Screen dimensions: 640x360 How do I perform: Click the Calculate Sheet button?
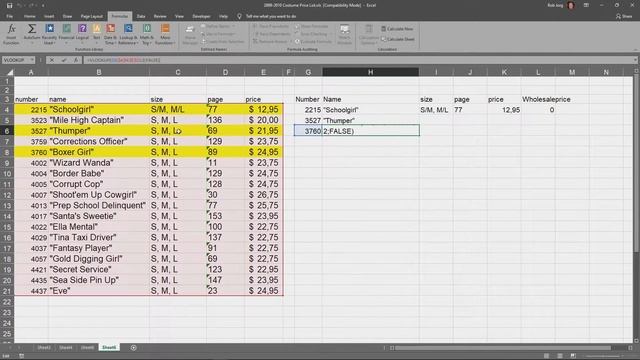point(398,39)
